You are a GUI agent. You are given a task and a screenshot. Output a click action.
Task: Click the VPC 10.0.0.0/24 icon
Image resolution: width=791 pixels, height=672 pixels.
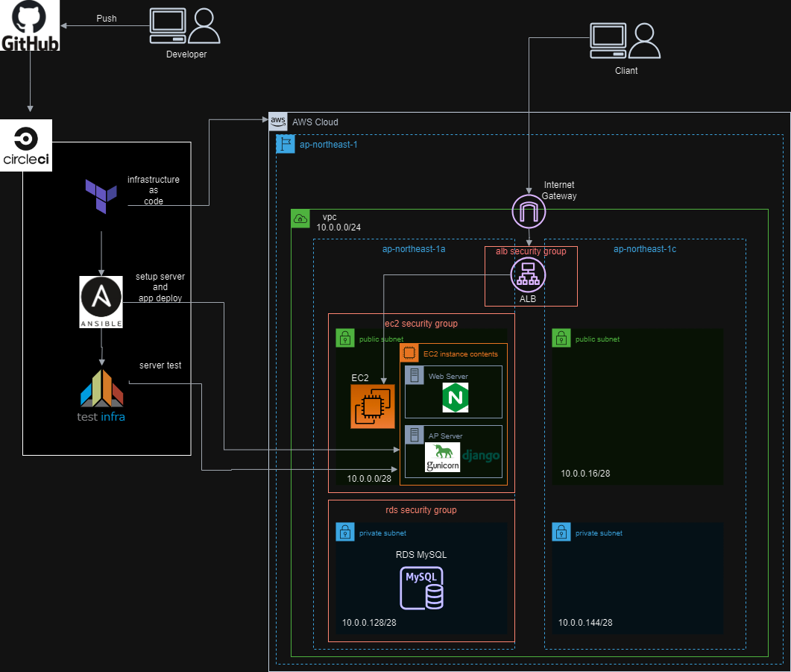tap(300, 219)
